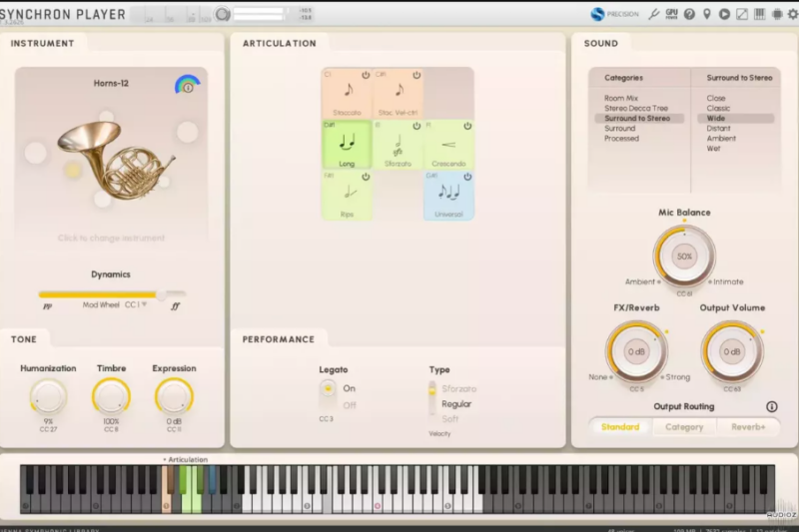The height and width of the screenshot is (532, 799).
Task: Select the Long articulation cell
Action: tap(347, 145)
